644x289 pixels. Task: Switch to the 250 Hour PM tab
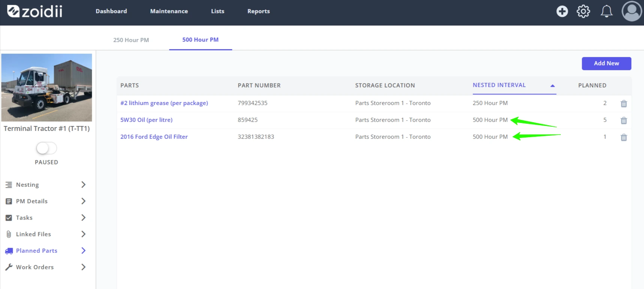(x=131, y=40)
